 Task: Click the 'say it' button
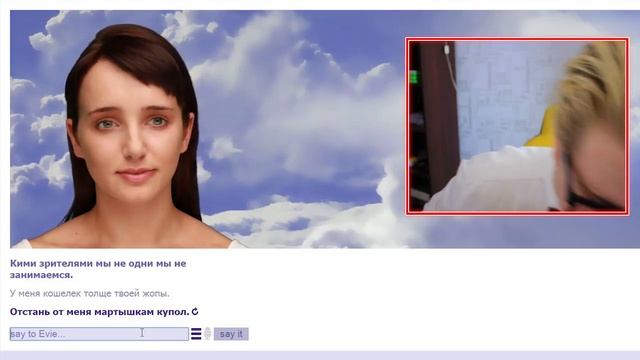[x=231, y=334]
